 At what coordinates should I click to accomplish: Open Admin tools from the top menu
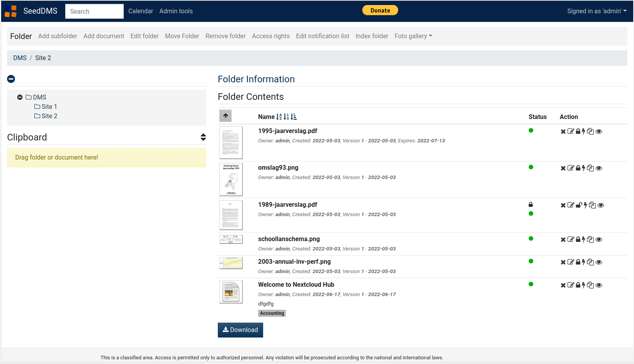176,11
